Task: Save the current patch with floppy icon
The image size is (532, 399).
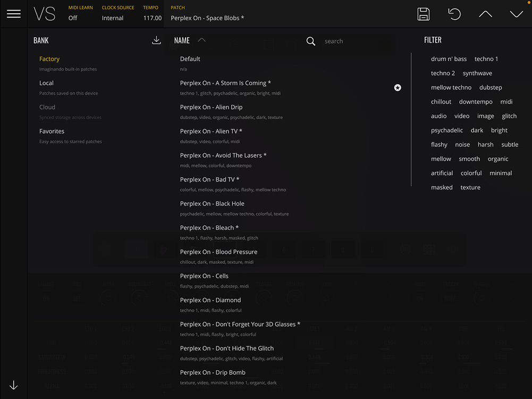Action: pyautogui.click(x=423, y=14)
